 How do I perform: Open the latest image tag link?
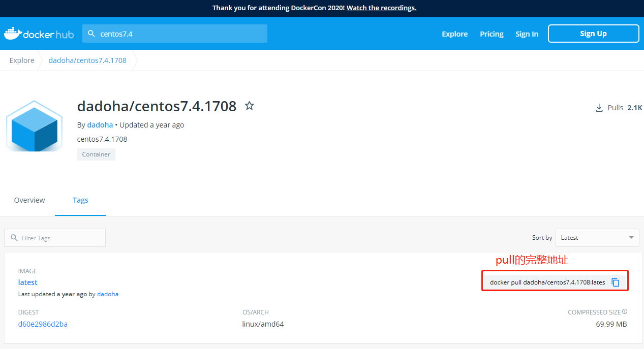[x=28, y=282]
